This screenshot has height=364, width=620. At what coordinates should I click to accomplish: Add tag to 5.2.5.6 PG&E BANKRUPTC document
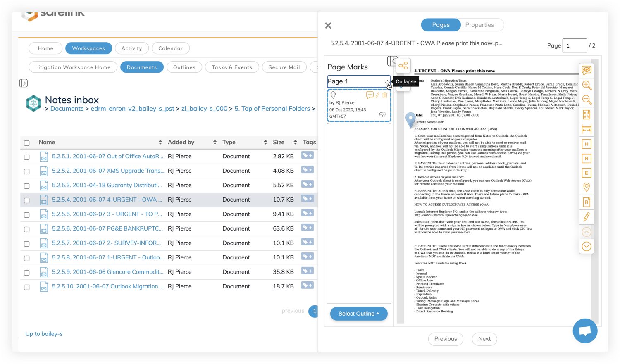tap(308, 228)
